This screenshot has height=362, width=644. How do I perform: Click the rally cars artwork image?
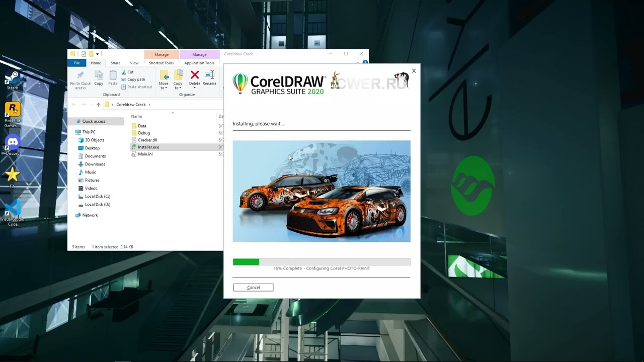[321, 191]
